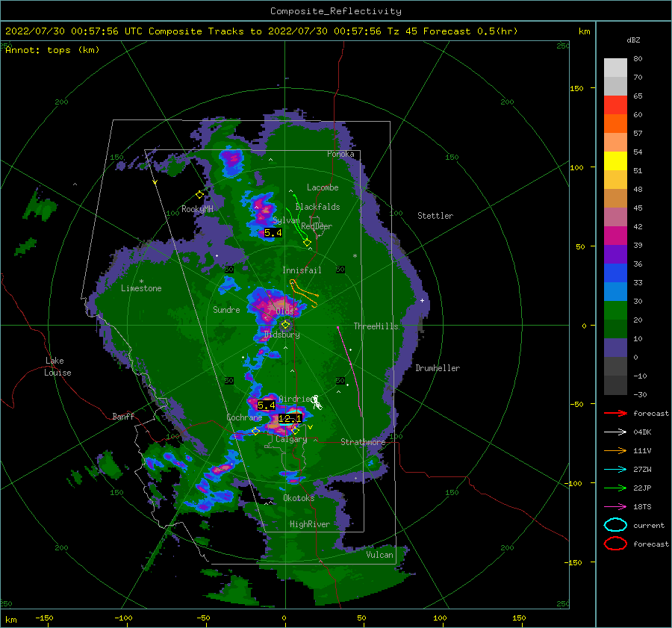Click the light grey 80-70 dBZ swatch

[x=615, y=68]
